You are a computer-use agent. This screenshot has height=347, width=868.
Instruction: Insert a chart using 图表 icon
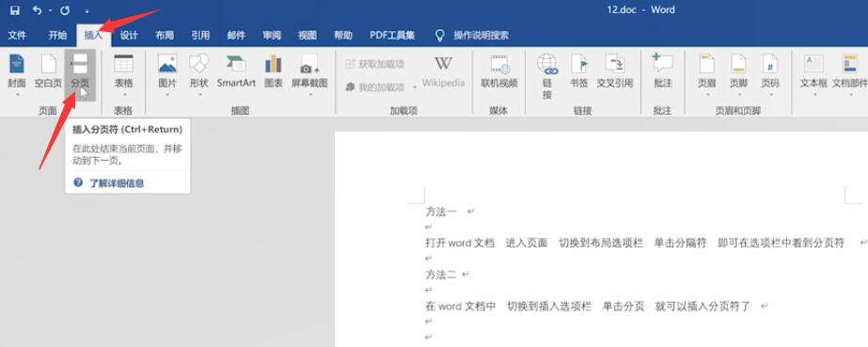(x=273, y=71)
